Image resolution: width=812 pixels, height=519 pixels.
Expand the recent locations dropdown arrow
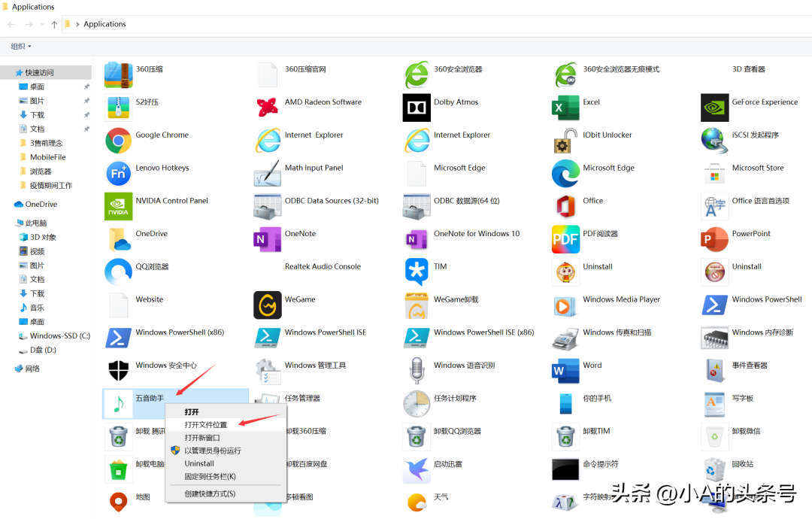42,24
